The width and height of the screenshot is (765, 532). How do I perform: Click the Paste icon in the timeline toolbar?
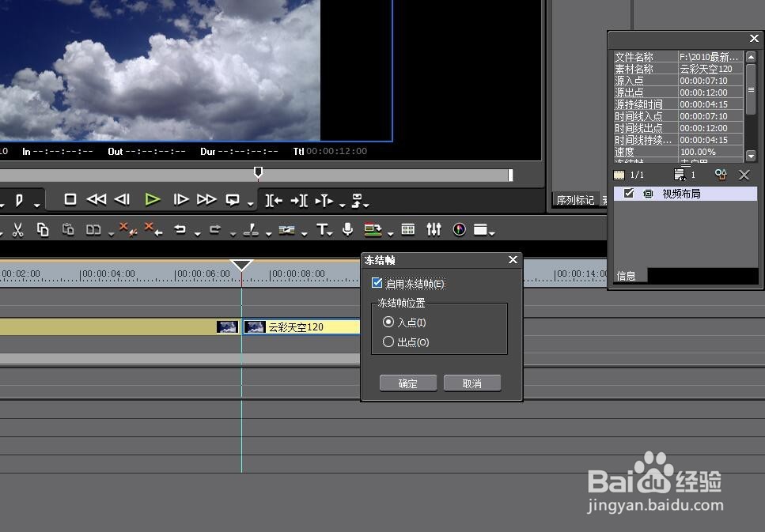pos(68,230)
